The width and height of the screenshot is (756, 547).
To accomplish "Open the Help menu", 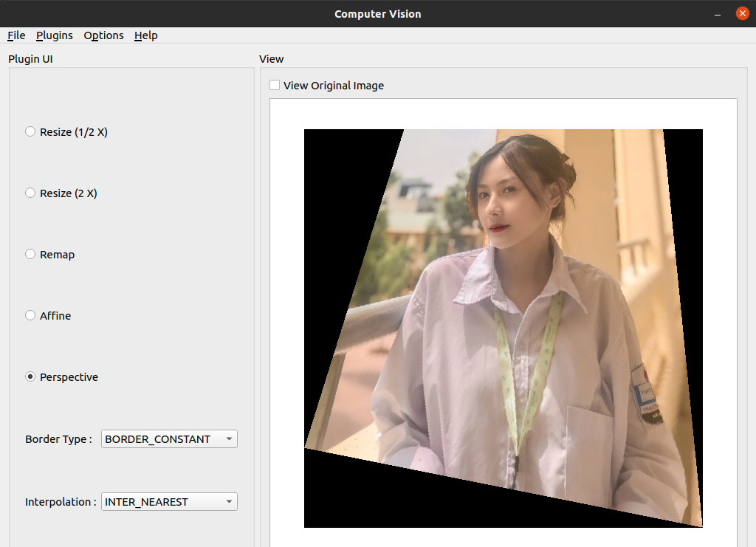I will [145, 35].
